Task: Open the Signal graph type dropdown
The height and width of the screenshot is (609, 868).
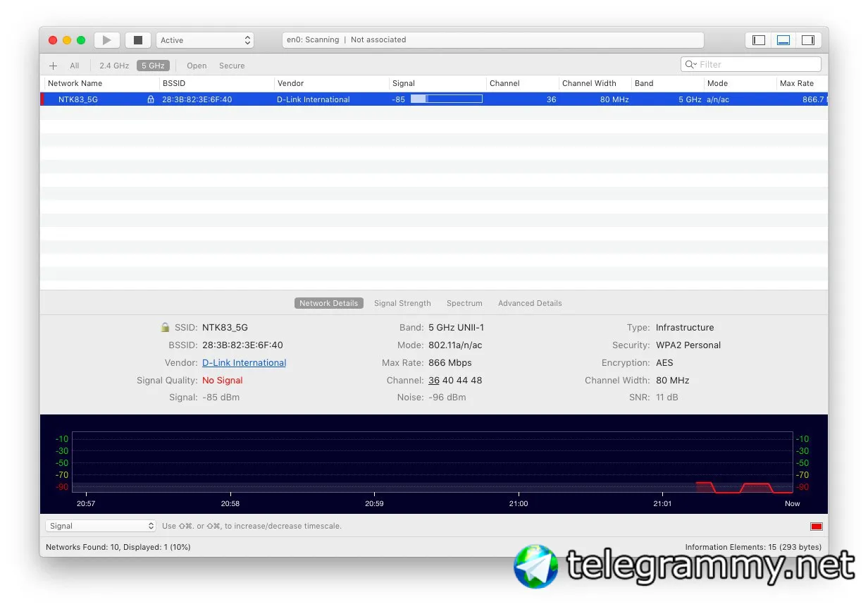Action: coord(101,526)
